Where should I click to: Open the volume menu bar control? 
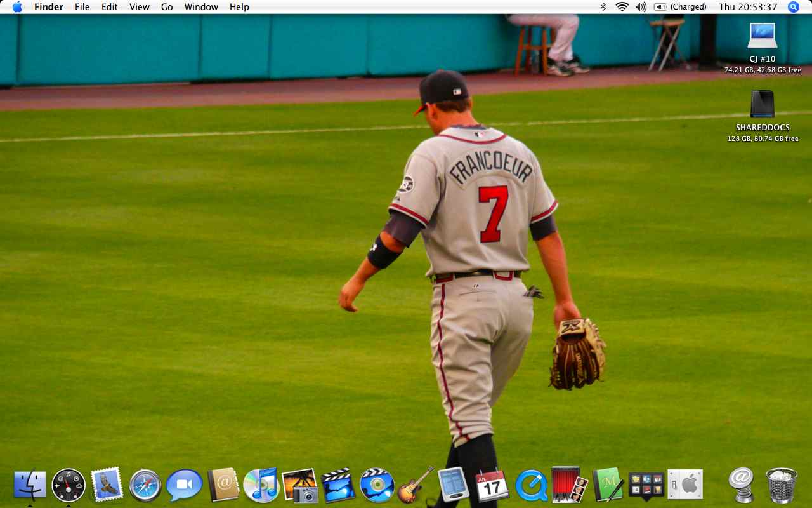tap(641, 7)
